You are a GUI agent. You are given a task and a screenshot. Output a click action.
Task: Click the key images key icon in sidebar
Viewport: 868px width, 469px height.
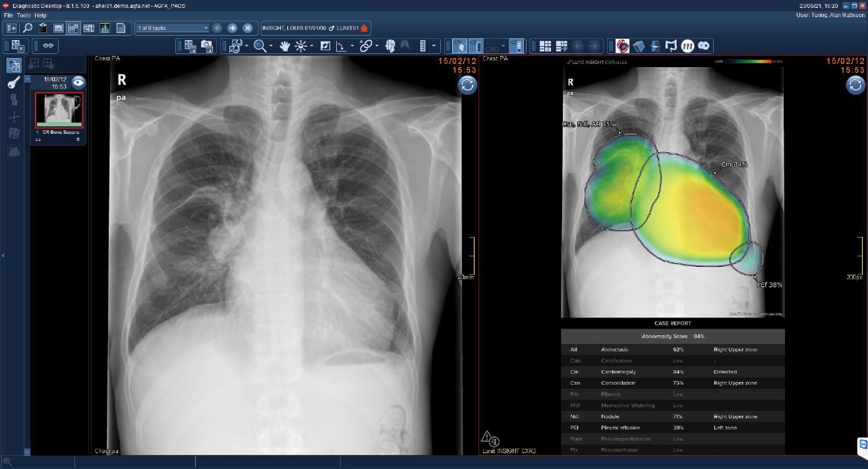[x=14, y=83]
